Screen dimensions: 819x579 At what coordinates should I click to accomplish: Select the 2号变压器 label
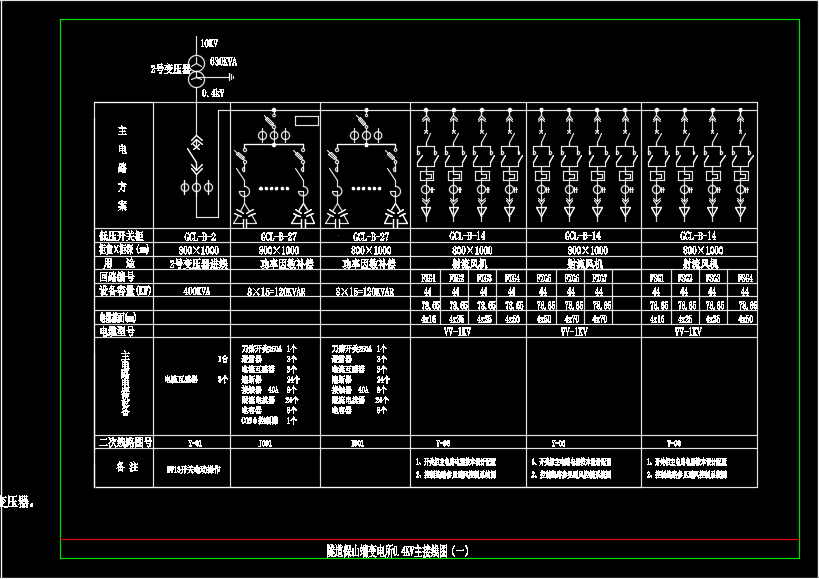point(170,69)
